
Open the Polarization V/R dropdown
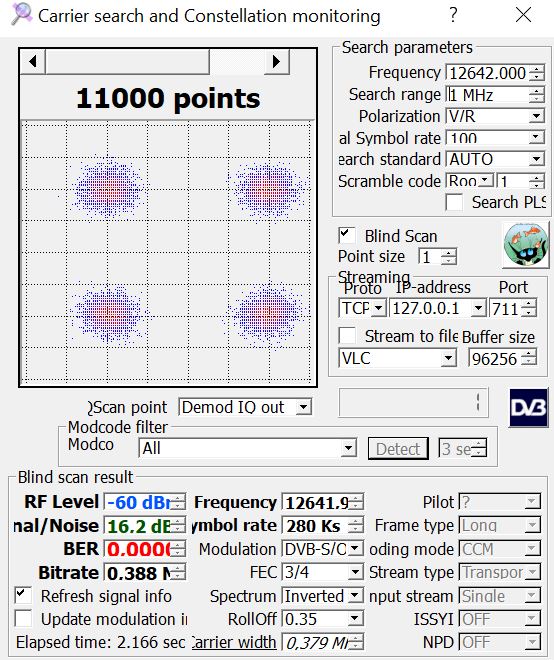[x=536, y=116]
